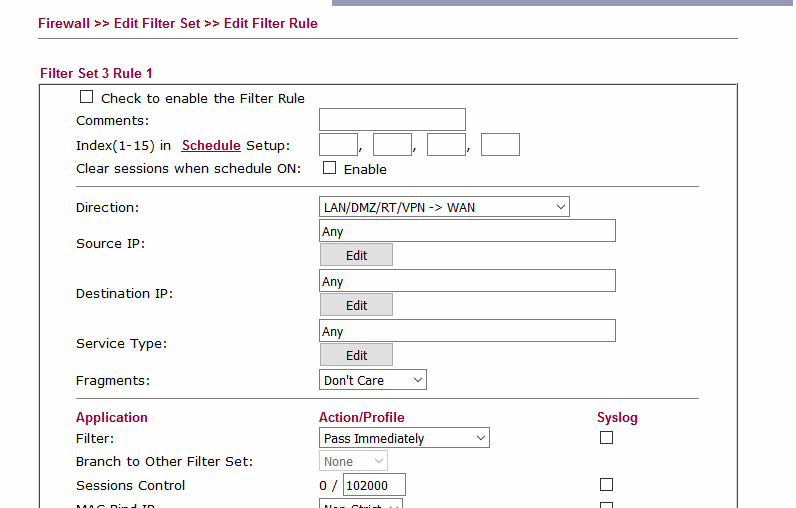
Task: Click the Service Type Any field
Action: (x=467, y=331)
